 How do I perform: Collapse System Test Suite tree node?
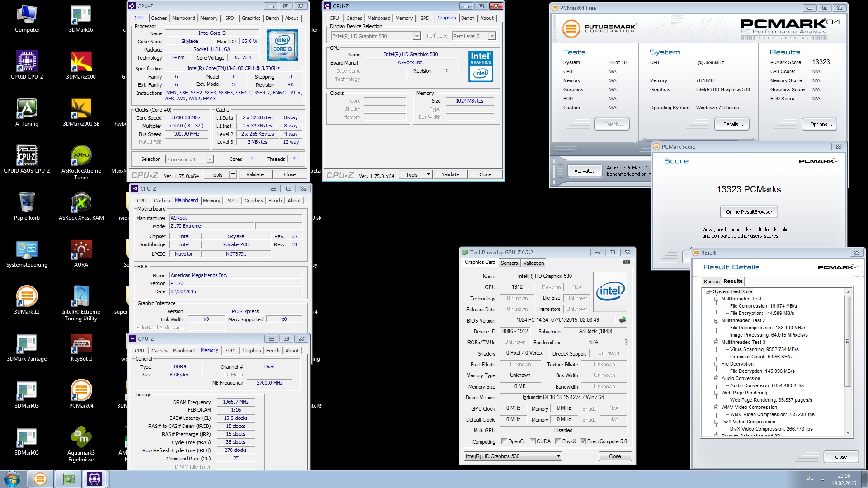coord(708,292)
